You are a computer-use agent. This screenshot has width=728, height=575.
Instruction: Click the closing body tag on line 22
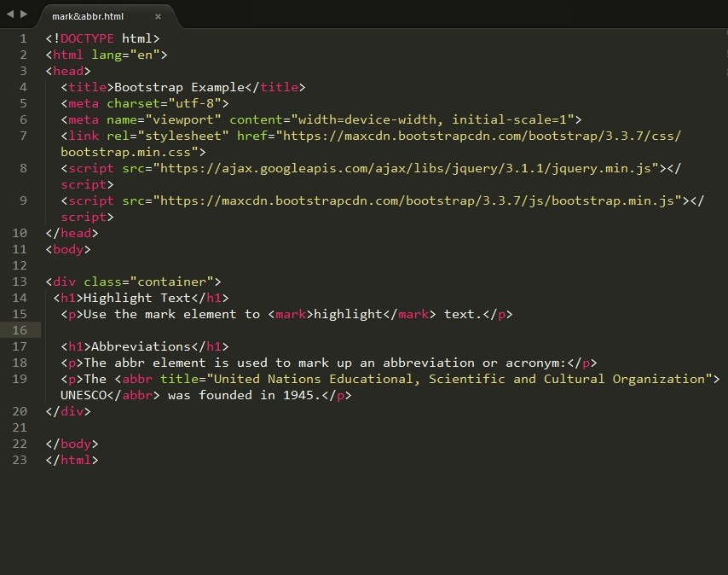point(72,444)
